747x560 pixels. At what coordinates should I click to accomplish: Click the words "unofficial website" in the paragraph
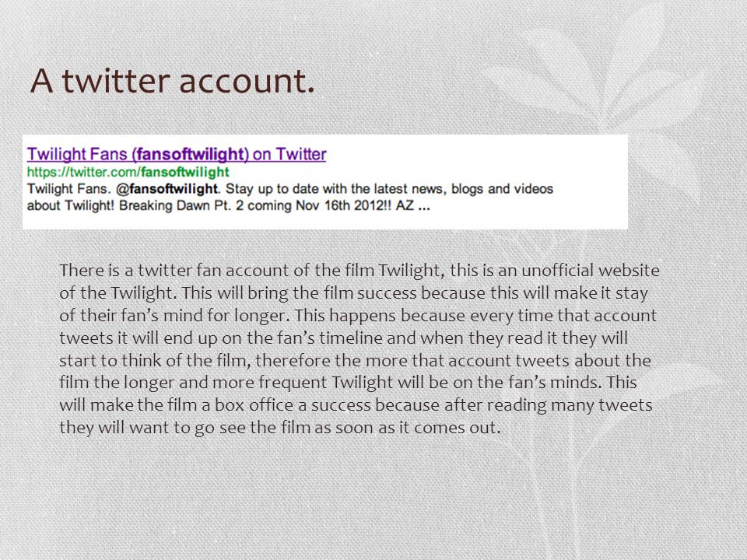[591, 271]
